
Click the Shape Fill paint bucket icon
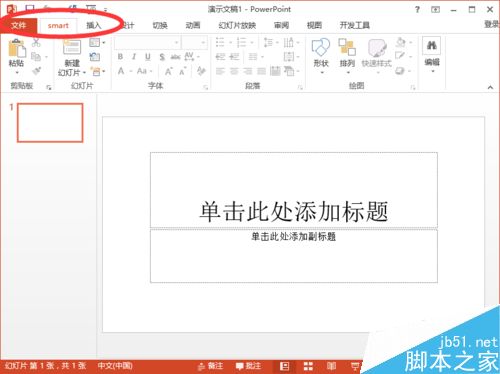pyautogui.click(x=401, y=42)
